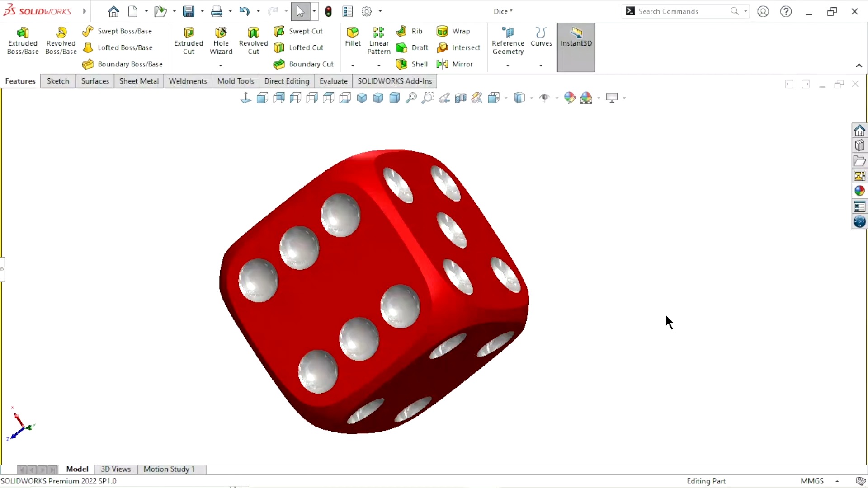Screen dimensions: 868x488
Task: Click the Intersect button
Action: (x=458, y=47)
